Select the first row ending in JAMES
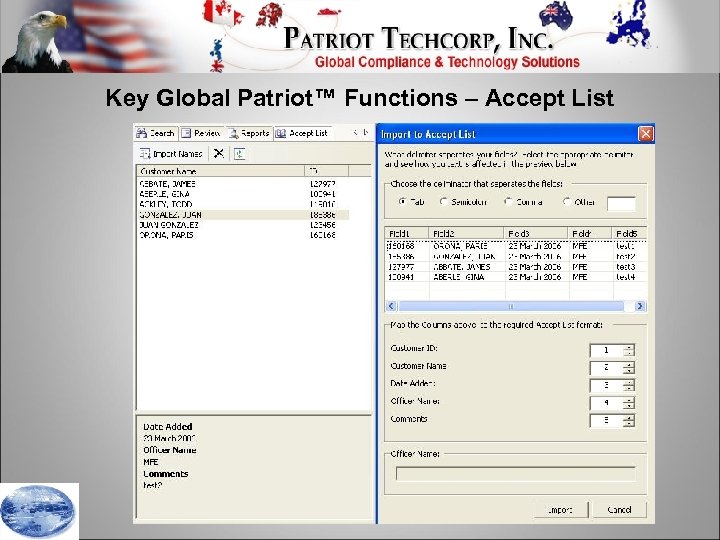 pyautogui.click(x=243, y=184)
